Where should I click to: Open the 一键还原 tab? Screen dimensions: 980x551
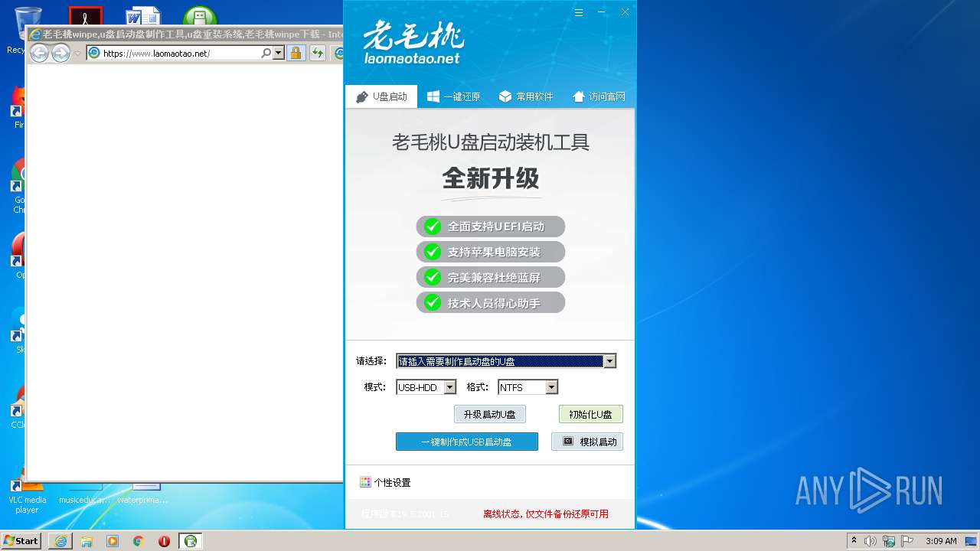point(453,96)
